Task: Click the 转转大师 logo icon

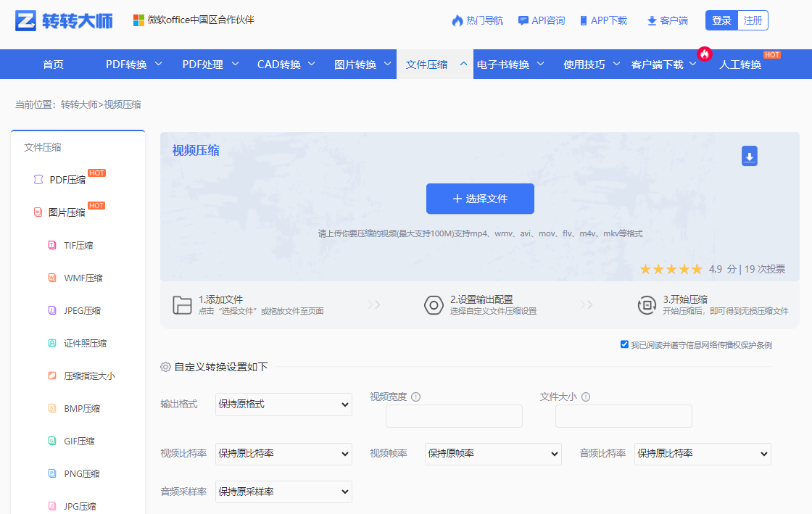Action: pos(25,20)
